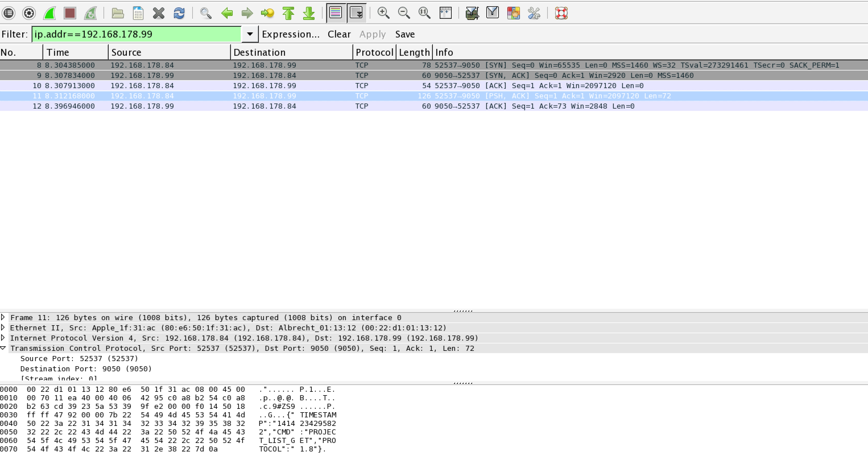
Task: Collapse the Transmission Control Protocol section
Action: click(3, 348)
